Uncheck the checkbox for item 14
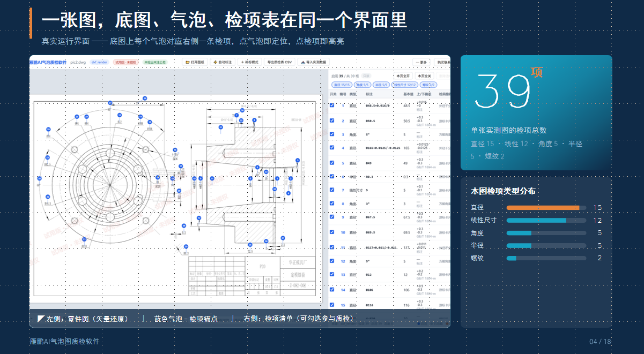Image resolution: width=644 pixels, height=354 pixels. [332, 290]
